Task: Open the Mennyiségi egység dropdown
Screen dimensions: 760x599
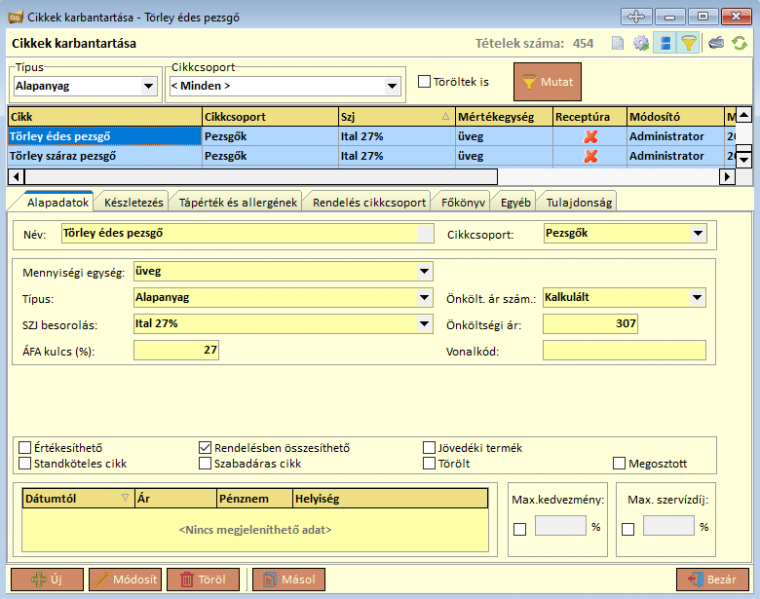Action: point(424,271)
